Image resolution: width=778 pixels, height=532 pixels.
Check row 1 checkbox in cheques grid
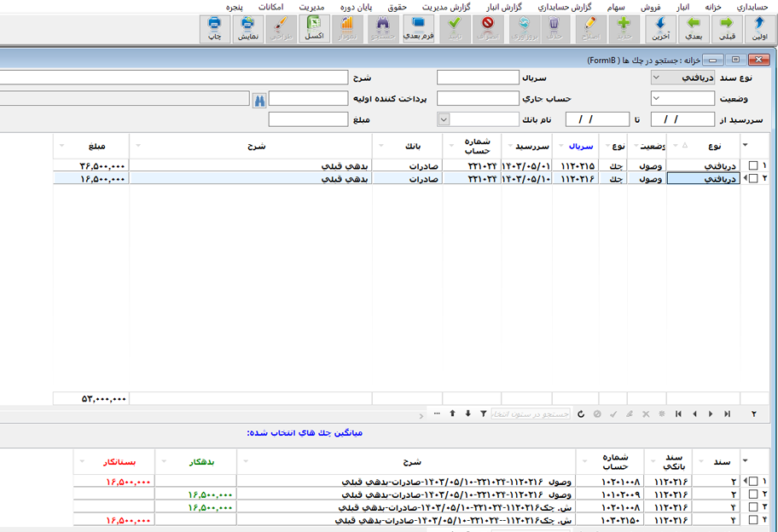pyautogui.click(x=753, y=165)
